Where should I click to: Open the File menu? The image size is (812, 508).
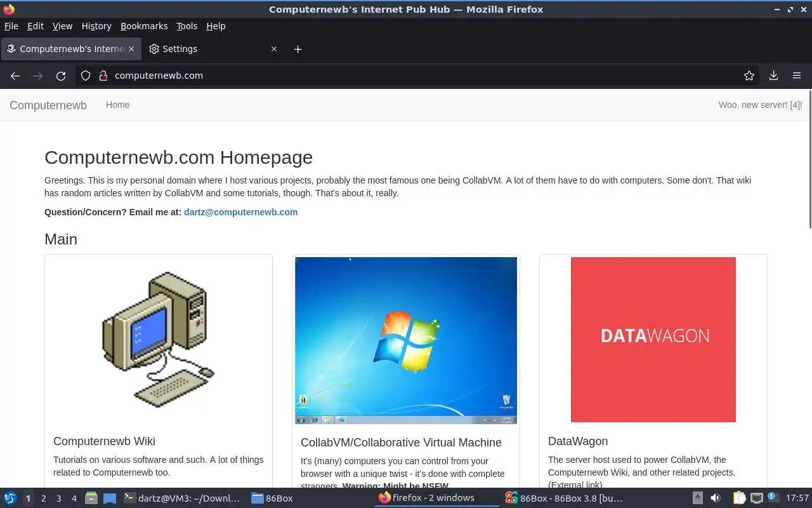pyautogui.click(x=11, y=26)
